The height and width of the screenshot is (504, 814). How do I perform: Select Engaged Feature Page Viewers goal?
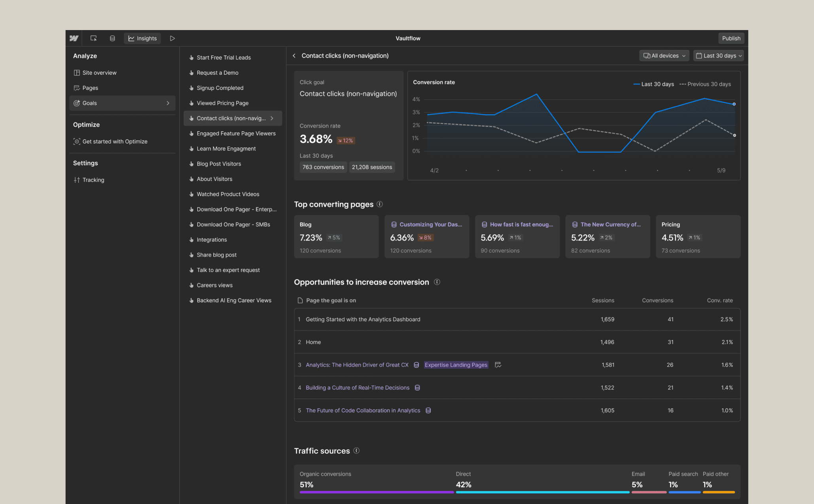pyautogui.click(x=233, y=134)
